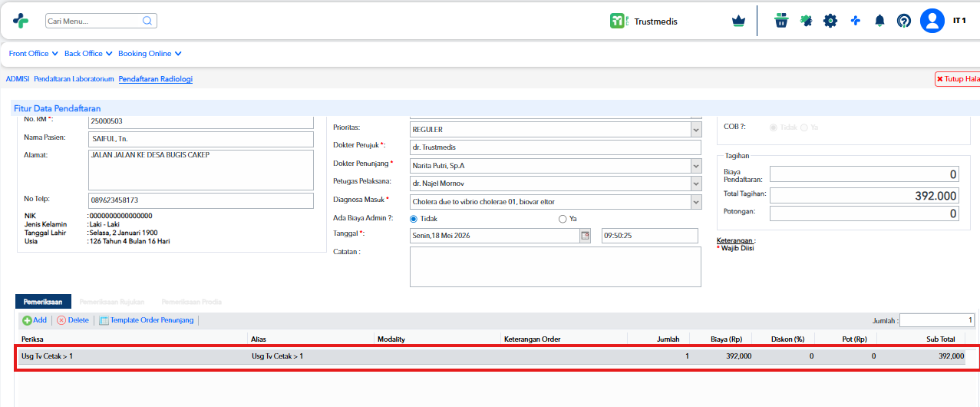Screen dimensions: 980x407
Task: Click the green Trustmedis brand icon
Action: click(x=618, y=21)
